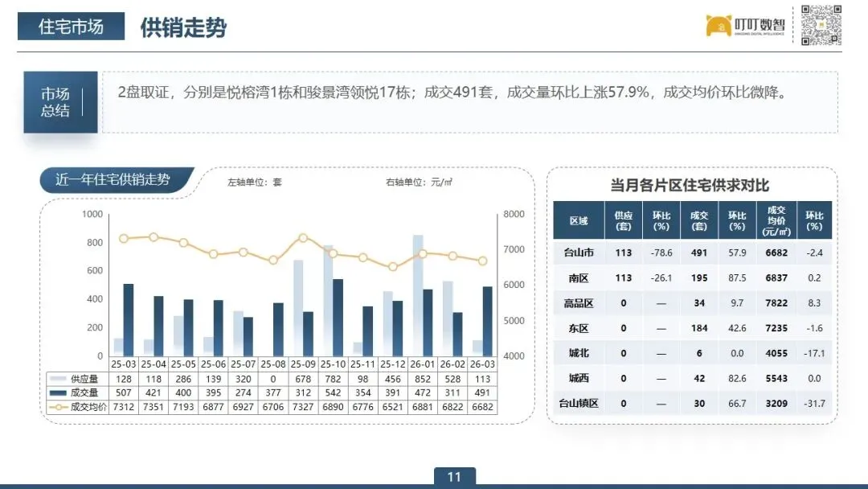The image size is (868, 489).
Task: Open sort options on 成交均价 column
Action: pos(774,219)
